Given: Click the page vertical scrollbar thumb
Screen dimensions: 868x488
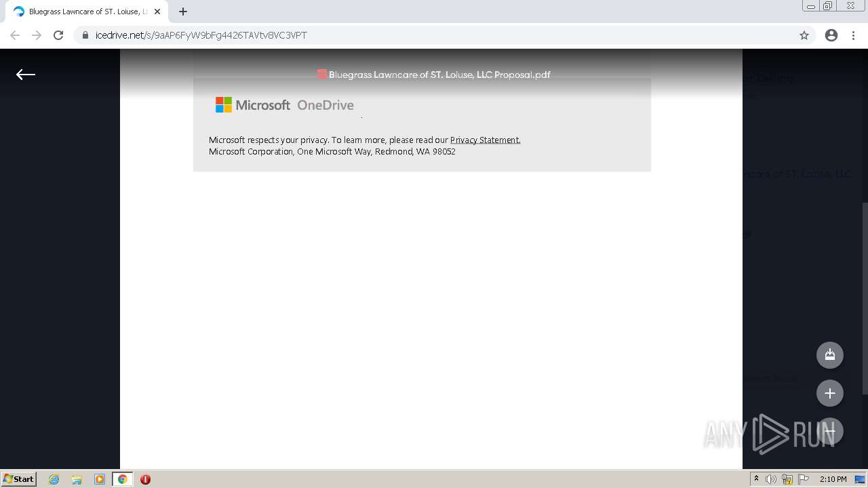Looking at the screenshot, I should [x=865, y=298].
